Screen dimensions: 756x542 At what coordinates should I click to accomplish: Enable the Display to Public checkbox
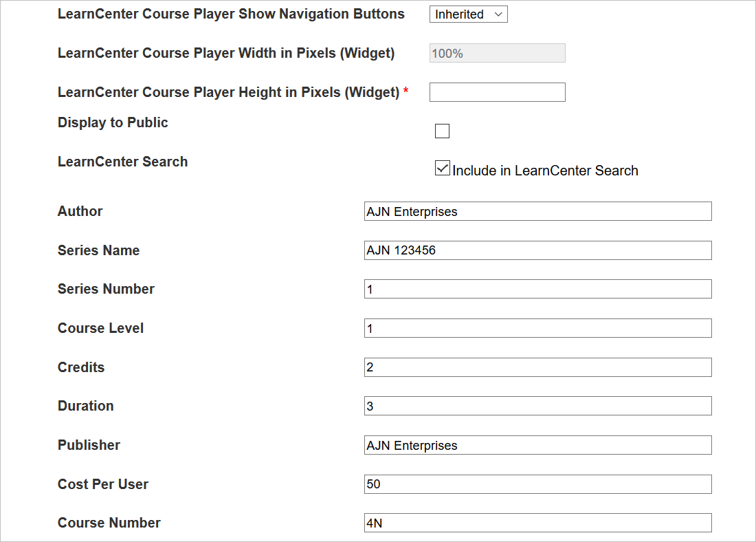tap(443, 131)
